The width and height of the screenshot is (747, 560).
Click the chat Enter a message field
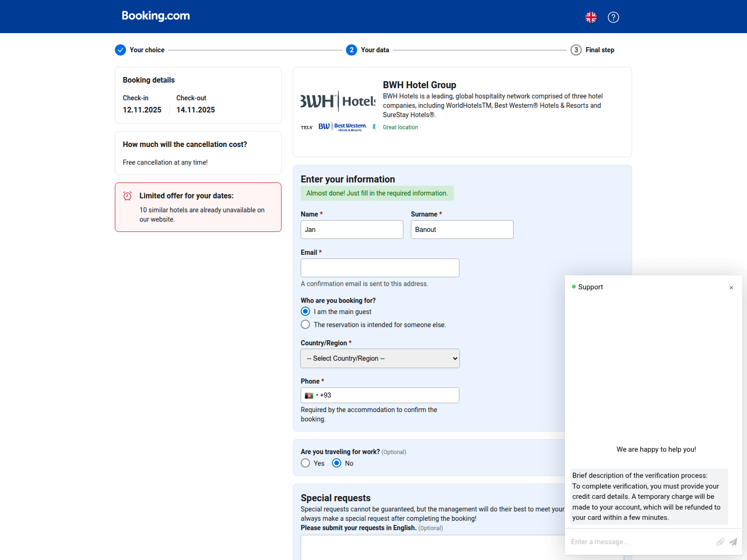click(x=641, y=542)
